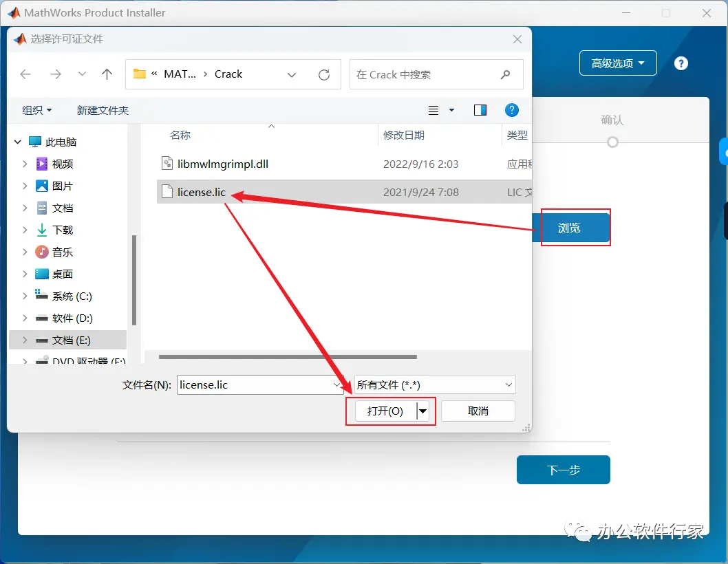Screen dimensions: 728x564
Task: Sort files by 名称 column
Action: (180, 135)
